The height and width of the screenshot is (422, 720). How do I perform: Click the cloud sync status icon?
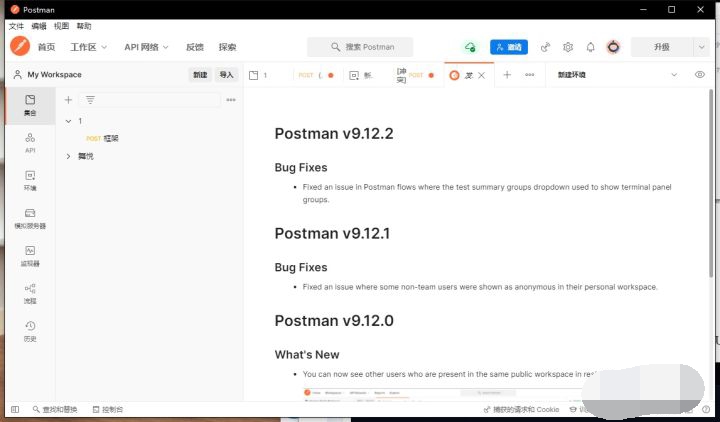tap(470, 47)
